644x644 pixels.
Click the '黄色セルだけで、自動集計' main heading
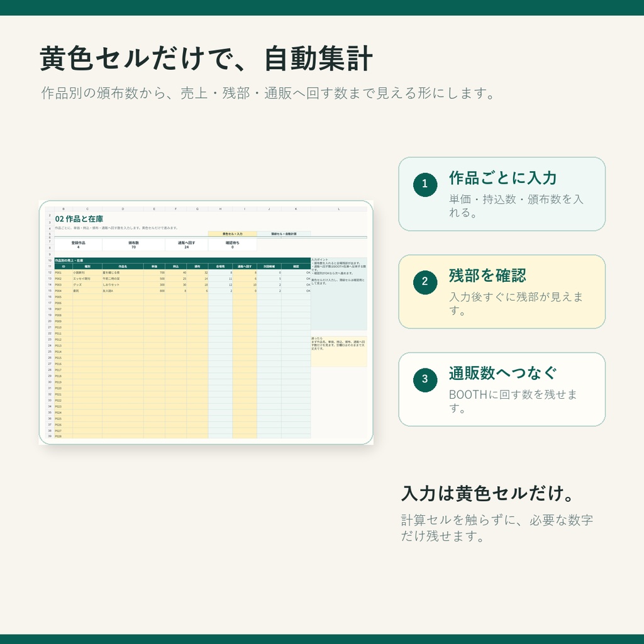pos(206,58)
